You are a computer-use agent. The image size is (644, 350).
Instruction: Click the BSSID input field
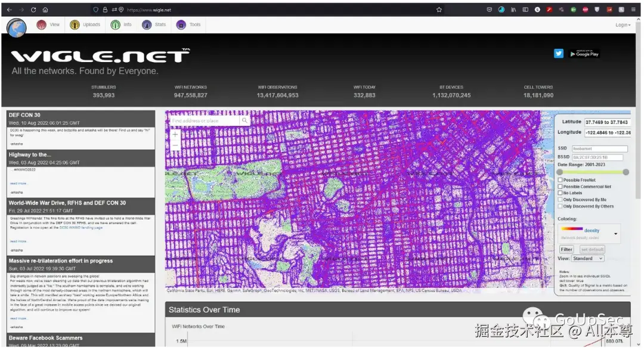597,157
